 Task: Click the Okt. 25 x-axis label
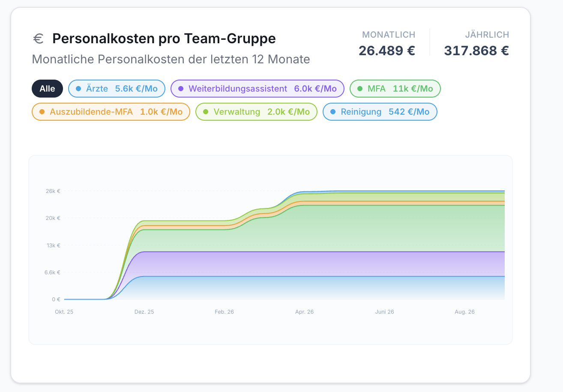tap(64, 312)
